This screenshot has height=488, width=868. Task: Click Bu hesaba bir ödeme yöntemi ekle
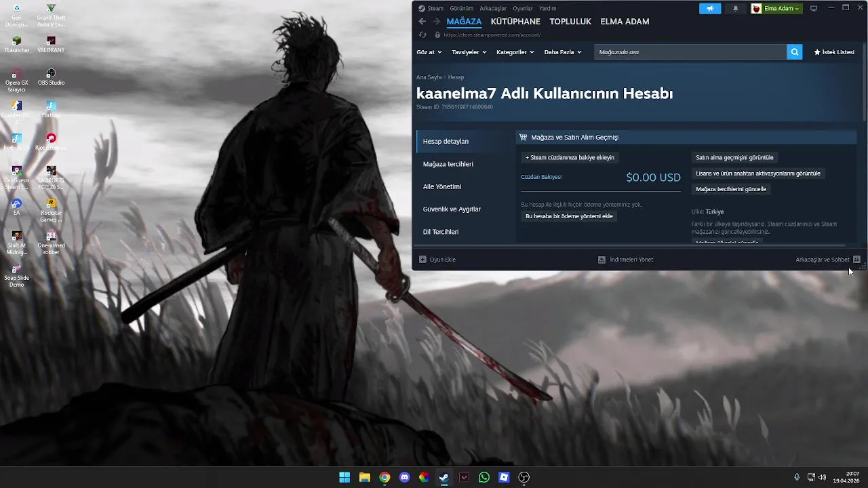point(569,216)
